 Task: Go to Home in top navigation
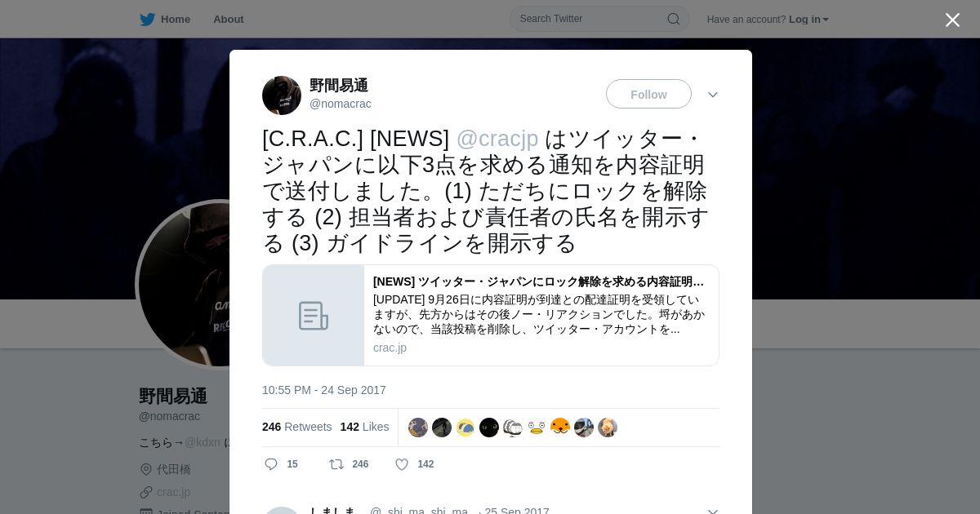pyautogui.click(x=176, y=20)
